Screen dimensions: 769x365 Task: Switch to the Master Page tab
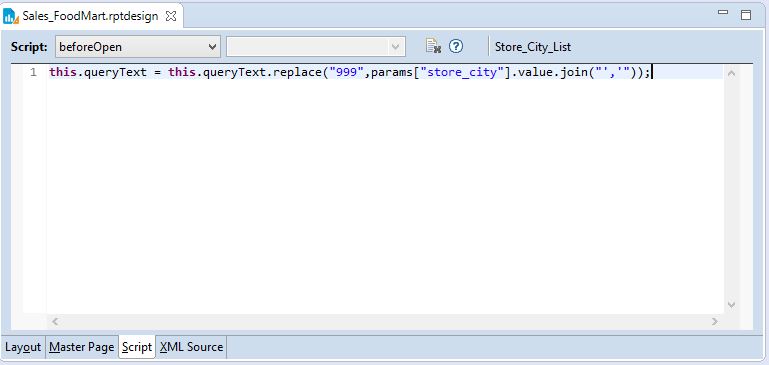pyautogui.click(x=81, y=347)
